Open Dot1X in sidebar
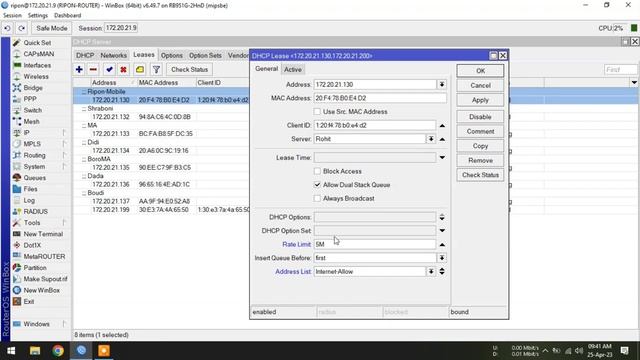 (32, 245)
